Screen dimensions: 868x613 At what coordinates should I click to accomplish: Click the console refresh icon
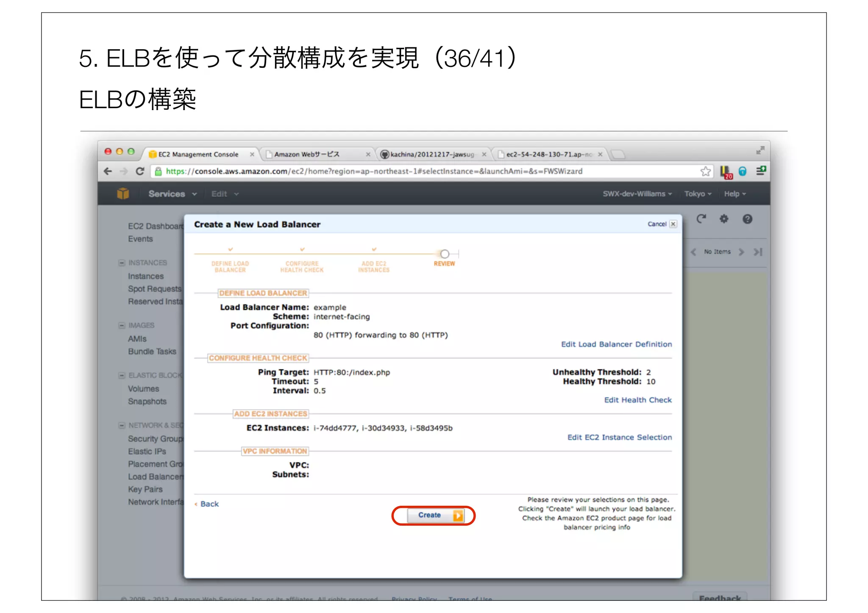coord(701,219)
